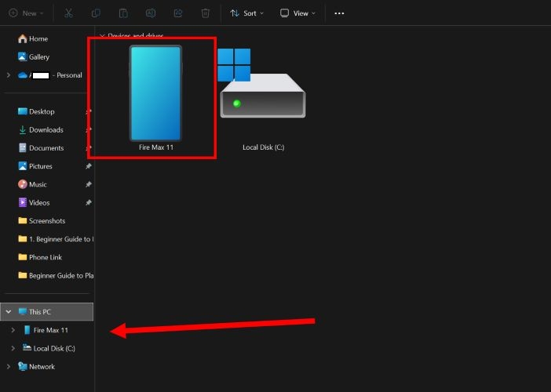
Task: Open the Downloads quick access folder
Action: click(x=41, y=130)
